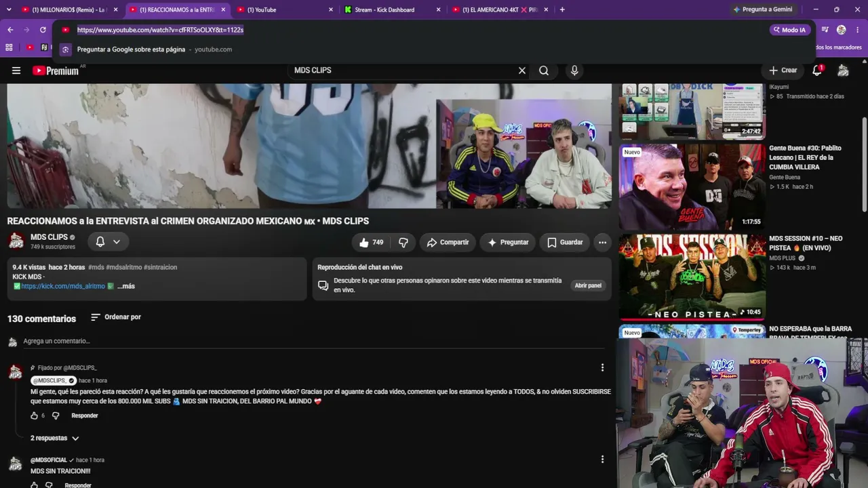Focus the Agrega un comentario field

tap(313, 341)
